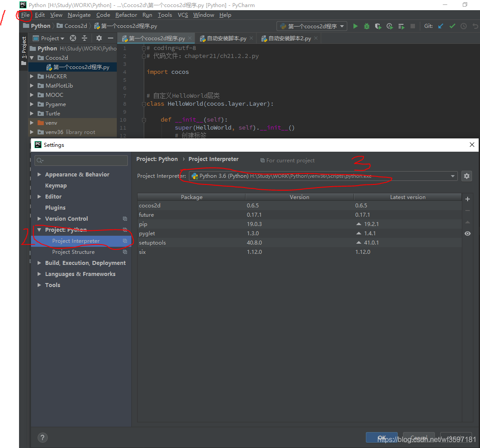Expand Version Control settings
This screenshot has height=448, width=480.
point(39,219)
